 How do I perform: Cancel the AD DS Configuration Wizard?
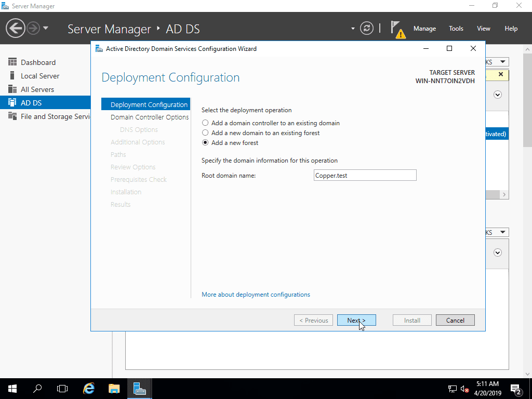(455, 320)
